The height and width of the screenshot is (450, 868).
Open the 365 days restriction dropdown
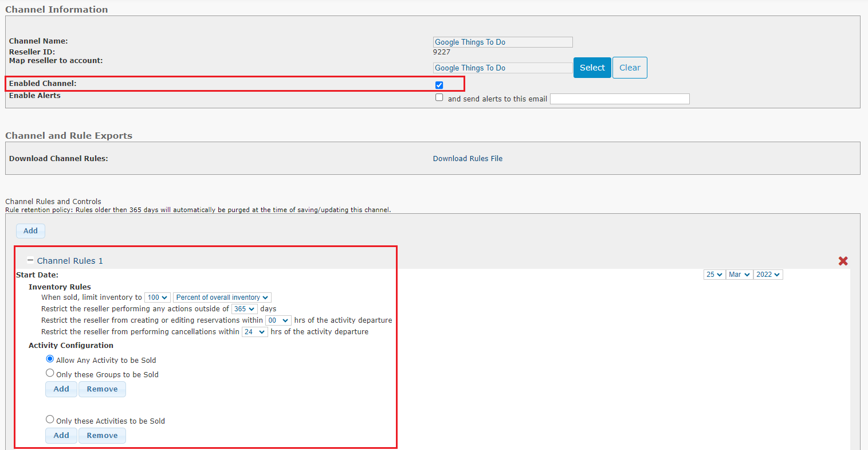(244, 308)
